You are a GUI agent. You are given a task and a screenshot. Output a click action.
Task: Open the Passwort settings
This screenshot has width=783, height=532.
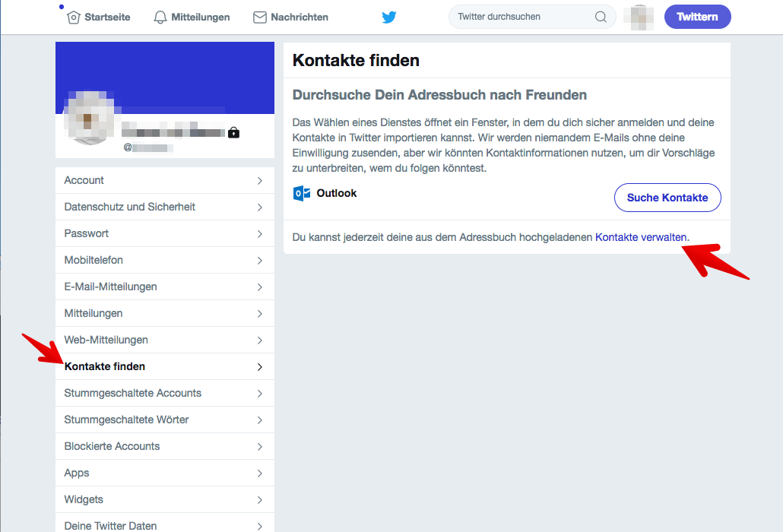(x=165, y=233)
